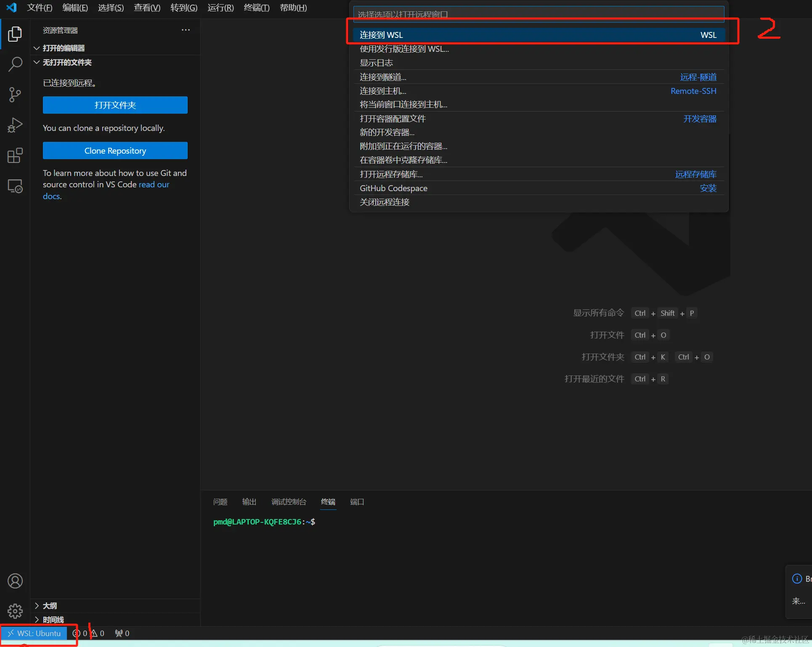This screenshot has height=647, width=812.
Task: Click the info icon in notification popup
Action: (797, 579)
